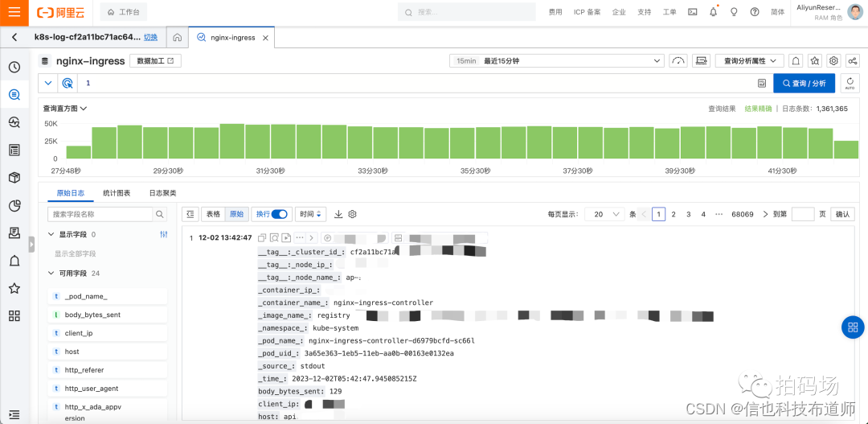Open the list panel icon in sidebar

(14, 150)
